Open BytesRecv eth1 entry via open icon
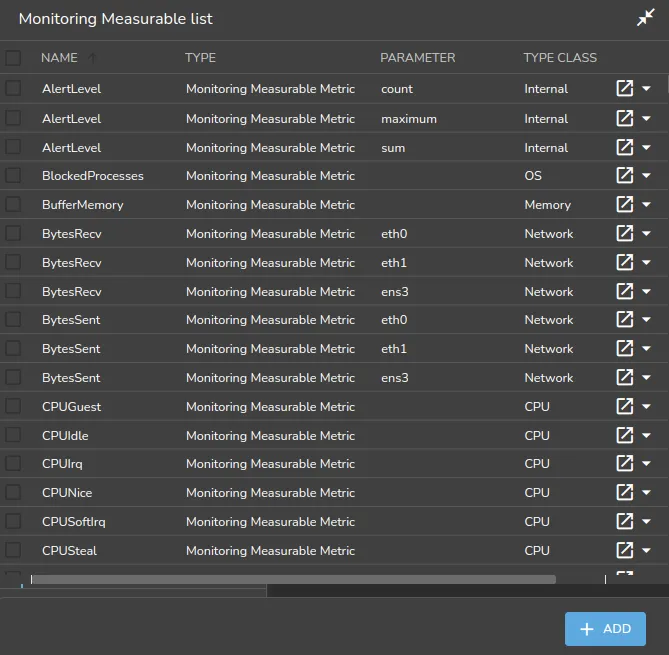Viewport: 669px width, 655px height. (x=625, y=262)
